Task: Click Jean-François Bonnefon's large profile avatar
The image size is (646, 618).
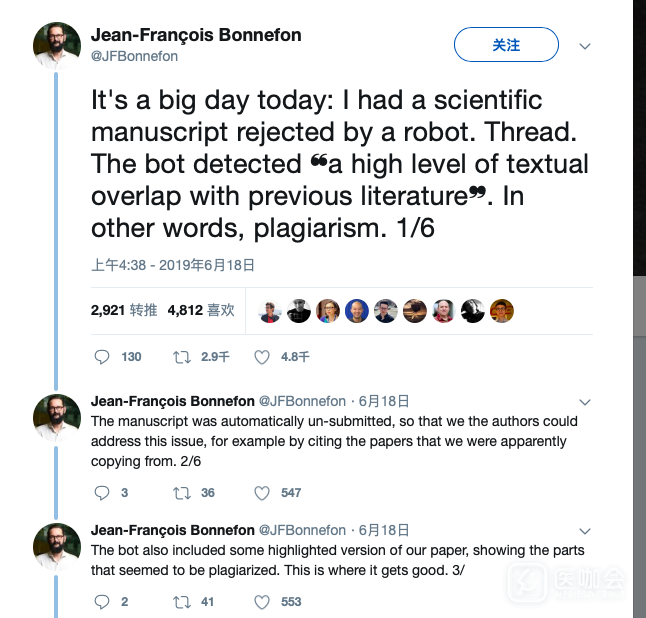Action: (57, 45)
